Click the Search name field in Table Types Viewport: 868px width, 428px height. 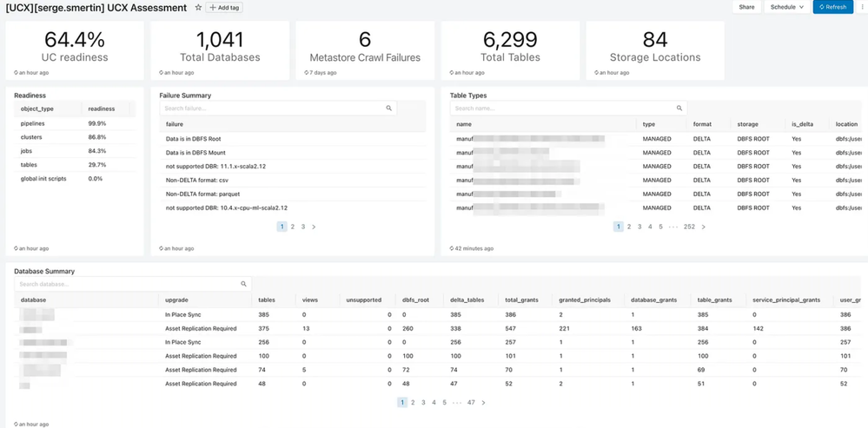[568, 109]
